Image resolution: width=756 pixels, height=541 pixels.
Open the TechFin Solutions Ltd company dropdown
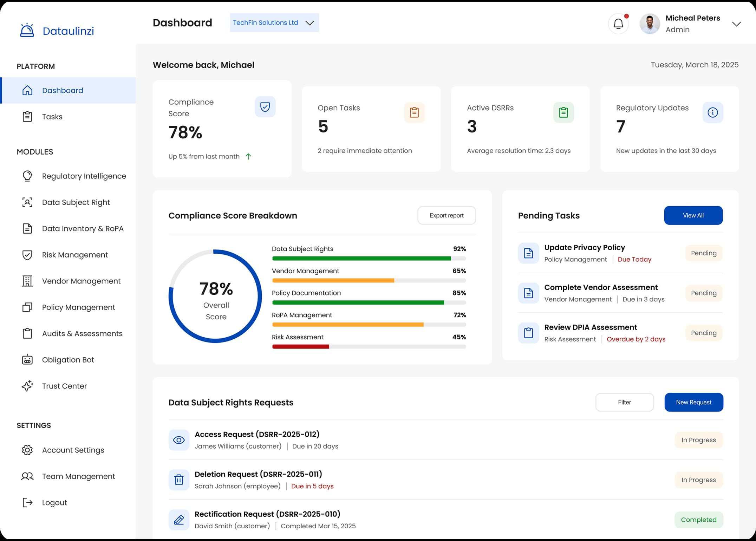click(274, 22)
